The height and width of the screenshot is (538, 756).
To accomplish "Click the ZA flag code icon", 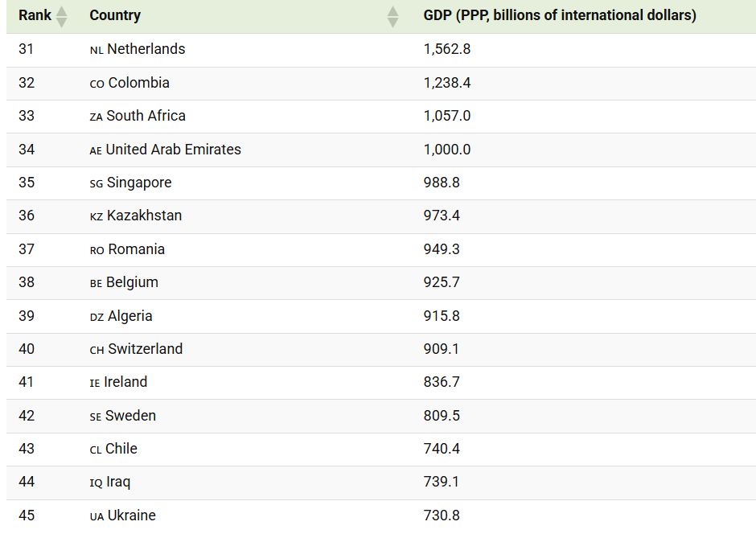I will pos(97,117).
